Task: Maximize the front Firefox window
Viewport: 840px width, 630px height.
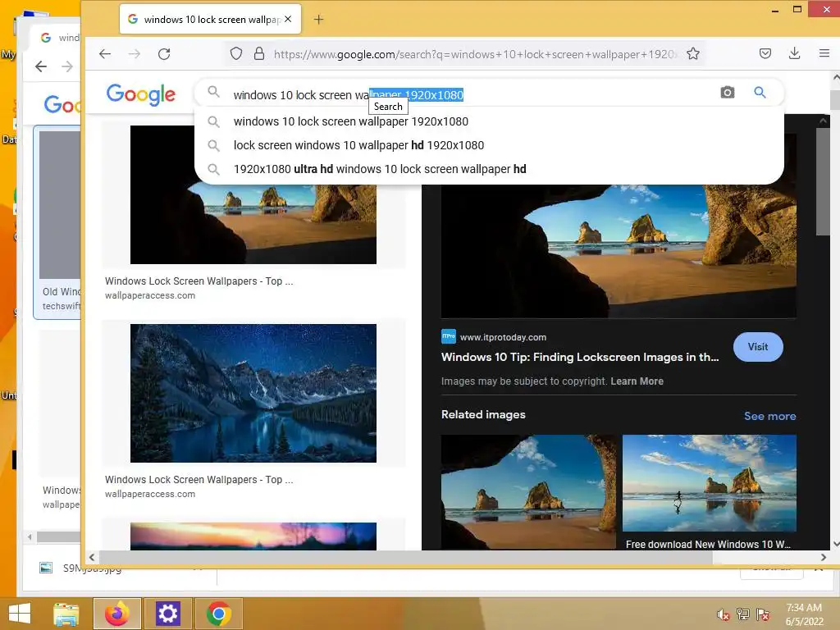Action: [797, 10]
